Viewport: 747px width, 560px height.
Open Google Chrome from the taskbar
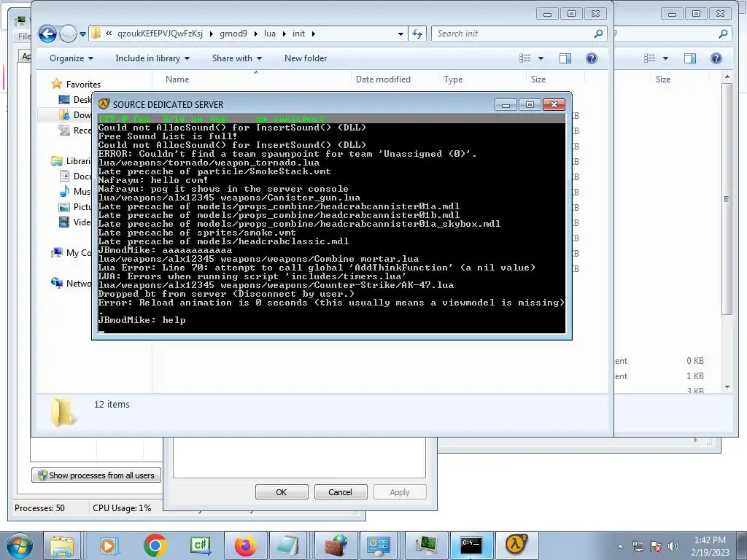[155, 545]
